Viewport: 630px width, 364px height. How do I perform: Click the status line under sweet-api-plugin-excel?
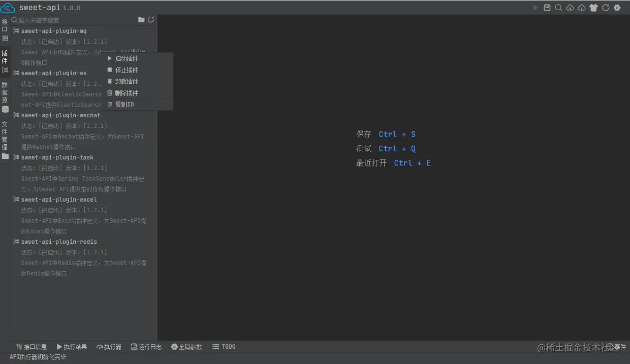coord(64,210)
